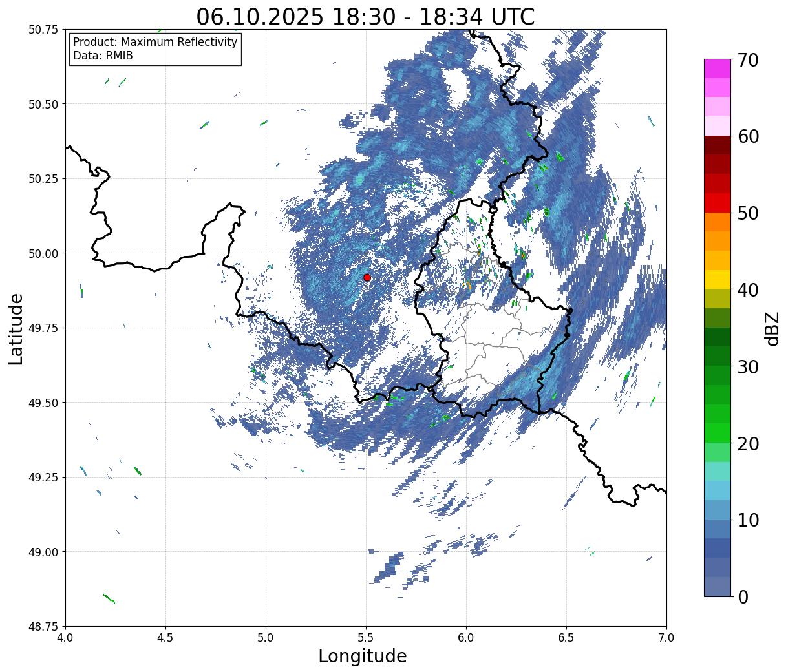
Task: Click the latitude tick label 50.00
Action: pos(43,253)
